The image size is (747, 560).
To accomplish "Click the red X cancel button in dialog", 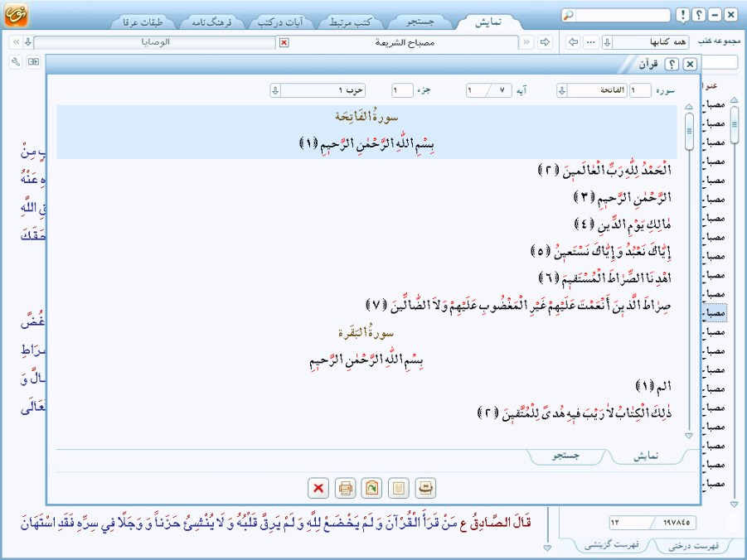I will [x=318, y=488].
